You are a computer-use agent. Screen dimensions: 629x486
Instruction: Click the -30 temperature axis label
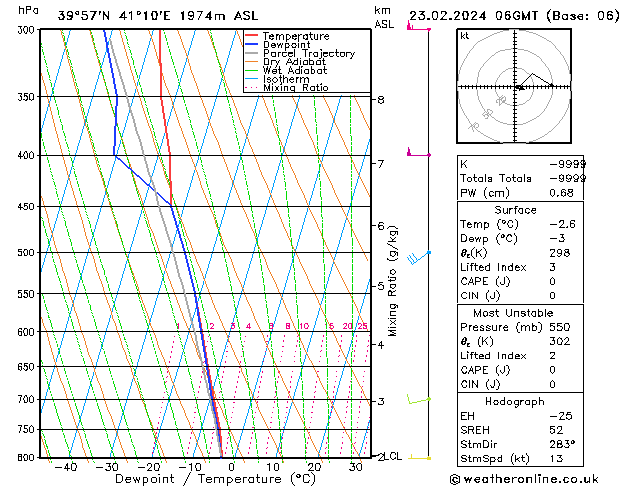click(x=107, y=467)
